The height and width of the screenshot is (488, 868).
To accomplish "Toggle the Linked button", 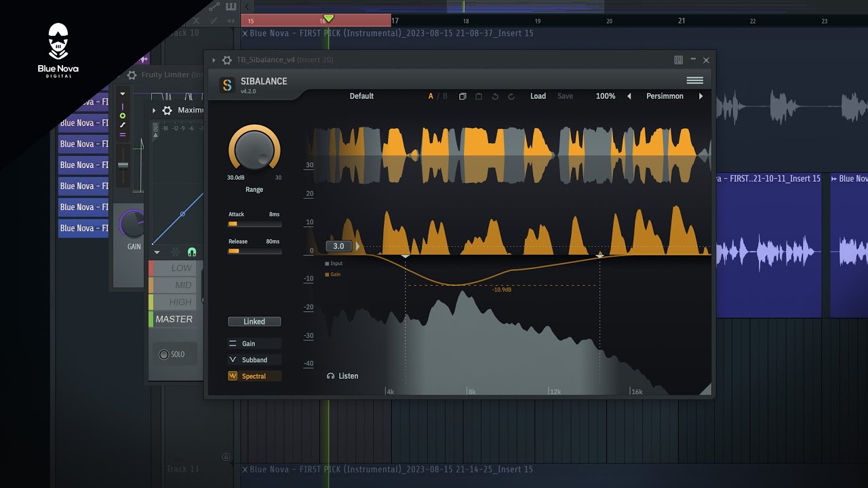I will [x=254, y=321].
